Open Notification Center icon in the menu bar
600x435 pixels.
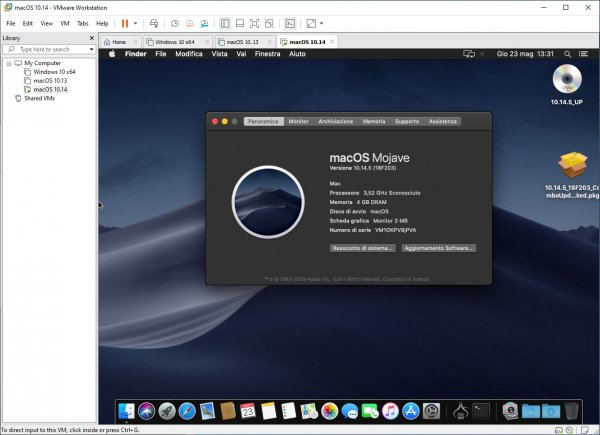tap(584, 54)
